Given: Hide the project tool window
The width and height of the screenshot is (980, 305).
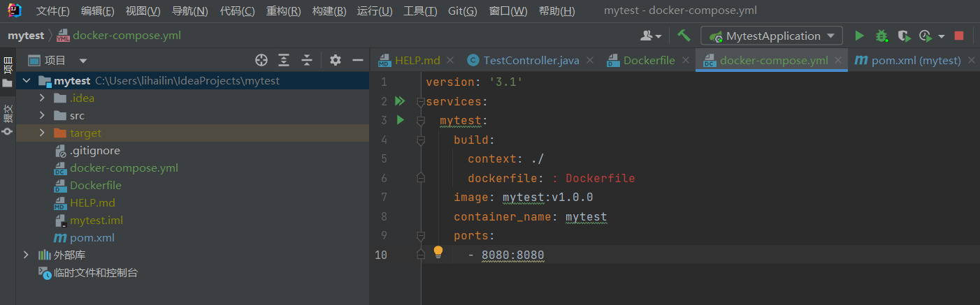Looking at the screenshot, I should tap(358, 60).
